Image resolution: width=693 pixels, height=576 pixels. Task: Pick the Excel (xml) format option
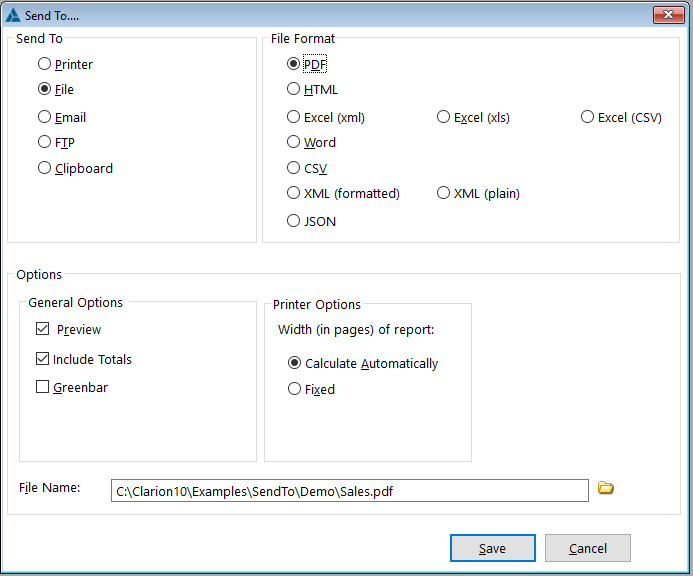[294, 117]
